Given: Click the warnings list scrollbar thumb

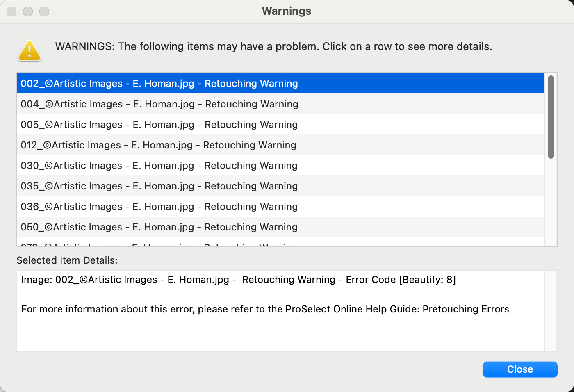Looking at the screenshot, I should coord(551,117).
